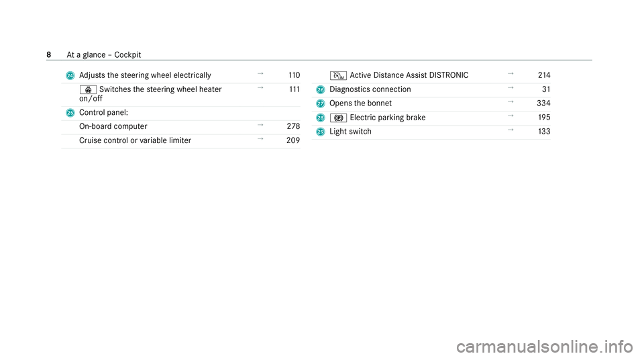The height and width of the screenshot is (358, 644).
Task: Click the number 26 circle marker
Action: 321,89
